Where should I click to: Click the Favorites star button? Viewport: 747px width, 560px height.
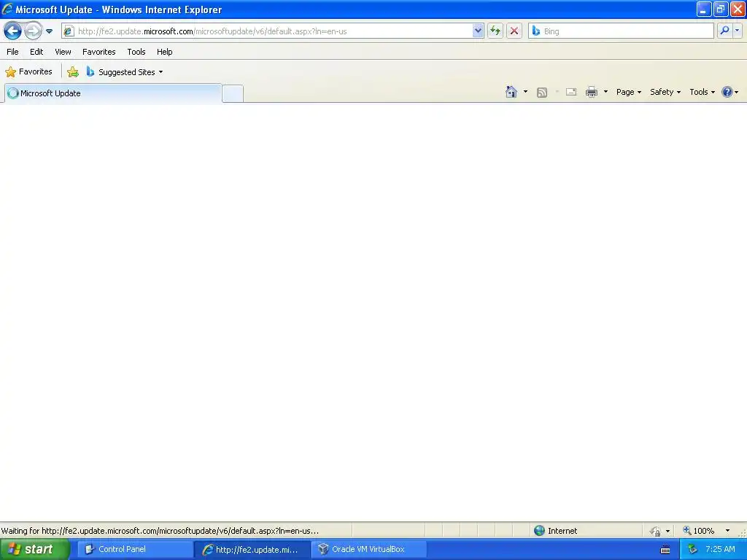click(x=28, y=72)
